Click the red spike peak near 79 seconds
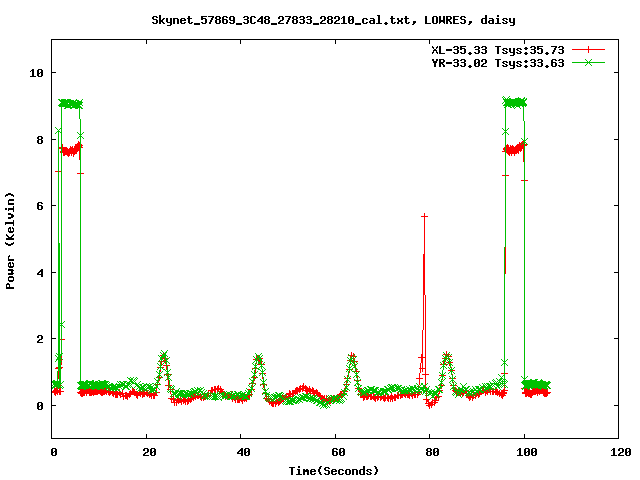The height and width of the screenshot is (480, 640). [x=424, y=216]
